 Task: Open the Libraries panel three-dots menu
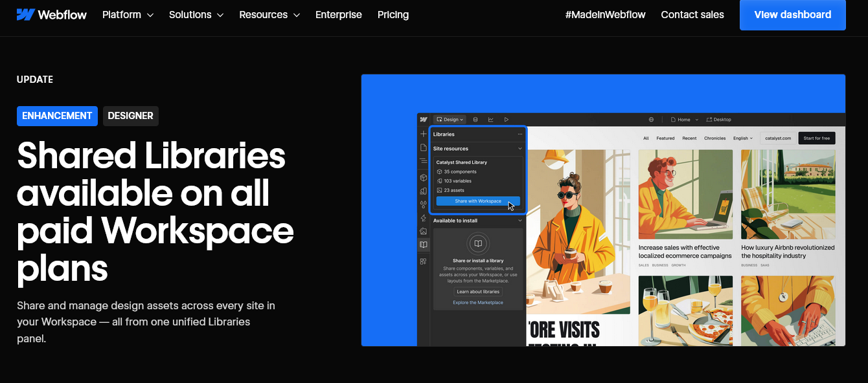tap(520, 135)
